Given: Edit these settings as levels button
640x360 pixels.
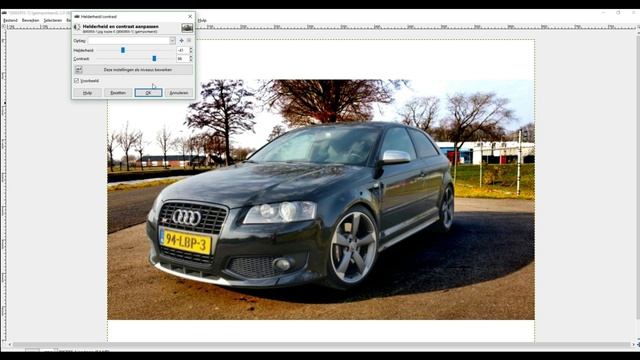Looking at the screenshot, I should click(x=133, y=70).
